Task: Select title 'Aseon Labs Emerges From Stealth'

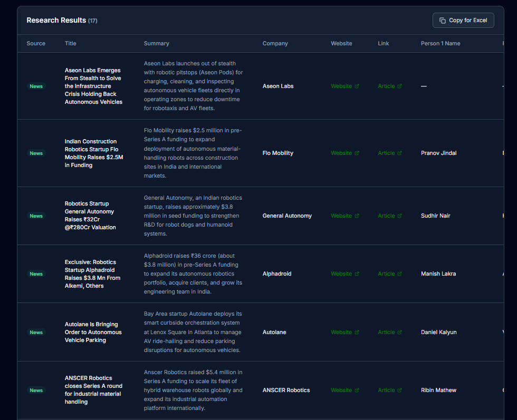Action: [94, 86]
